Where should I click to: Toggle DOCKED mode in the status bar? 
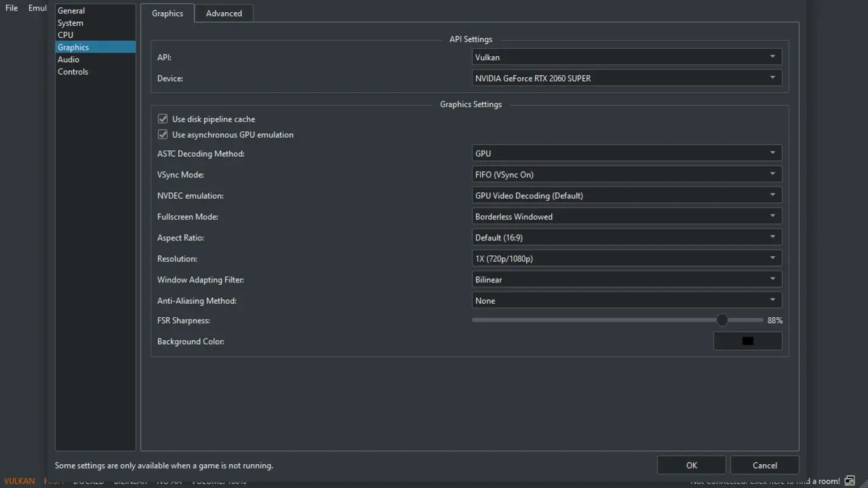click(89, 481)
